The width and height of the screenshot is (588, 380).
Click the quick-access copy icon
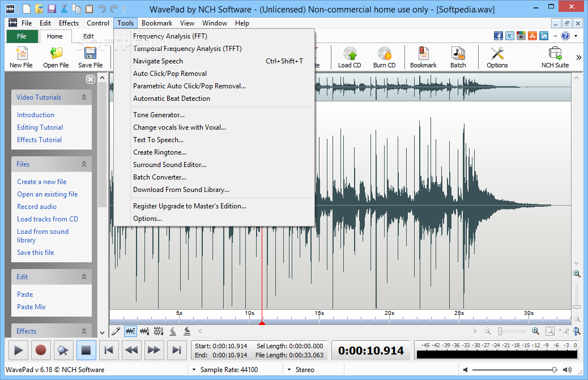[x=76, y=8]
